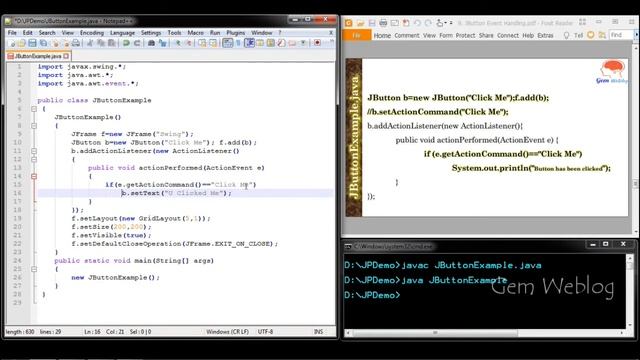
Task: Open the orange File tab in Foxit Reader
Action: pos(357,36)
